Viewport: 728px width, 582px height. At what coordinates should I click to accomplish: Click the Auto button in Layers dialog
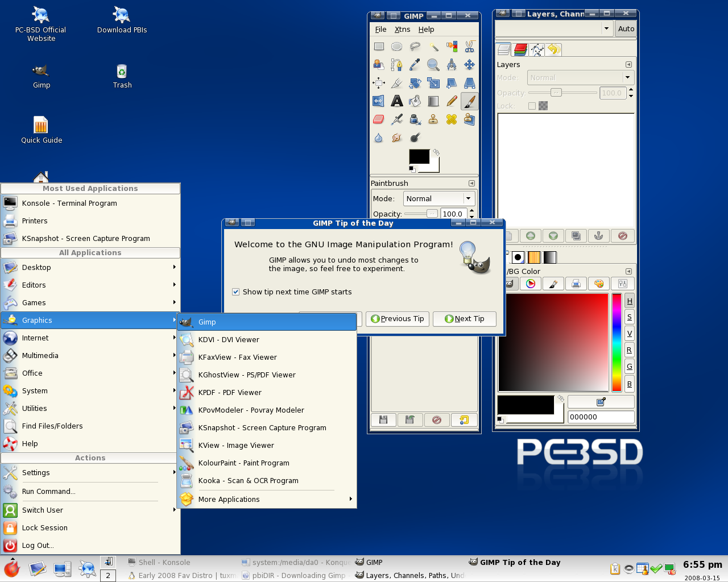[x=626, y=28]
